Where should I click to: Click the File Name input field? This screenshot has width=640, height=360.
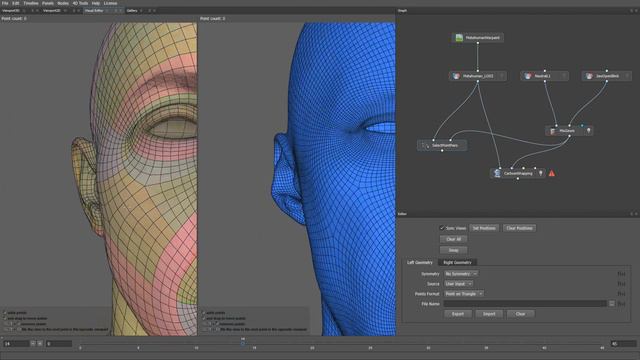[x=525, y=304]
